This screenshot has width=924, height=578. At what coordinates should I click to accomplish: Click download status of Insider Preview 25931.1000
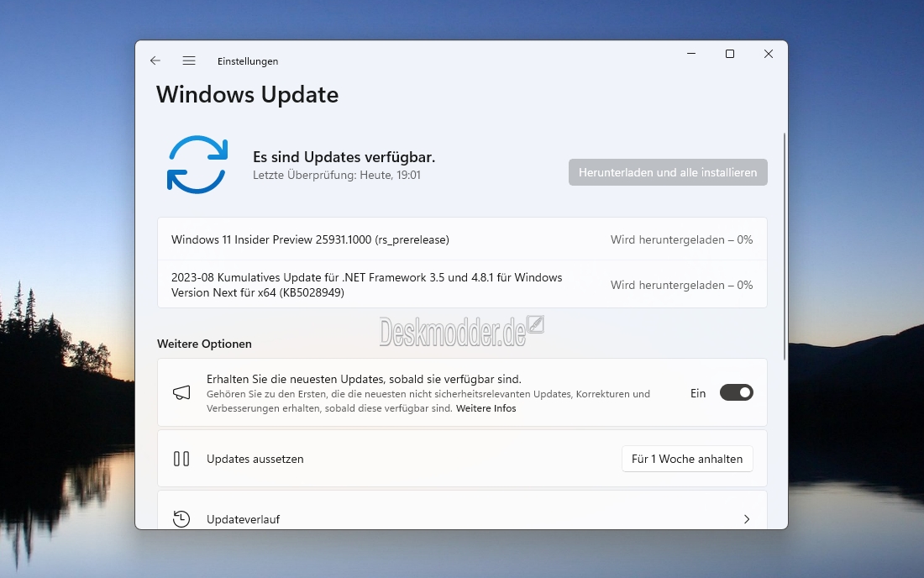pos(681,239)
